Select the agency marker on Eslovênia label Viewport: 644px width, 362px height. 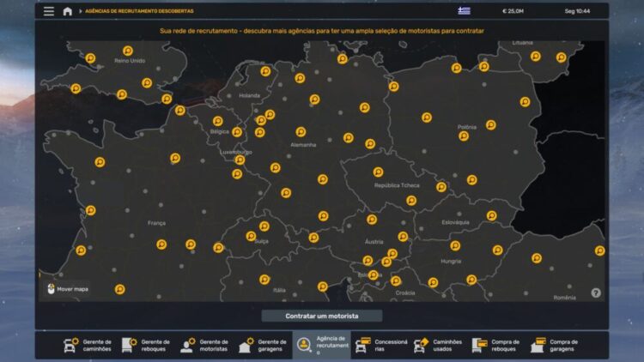point(373,275)
